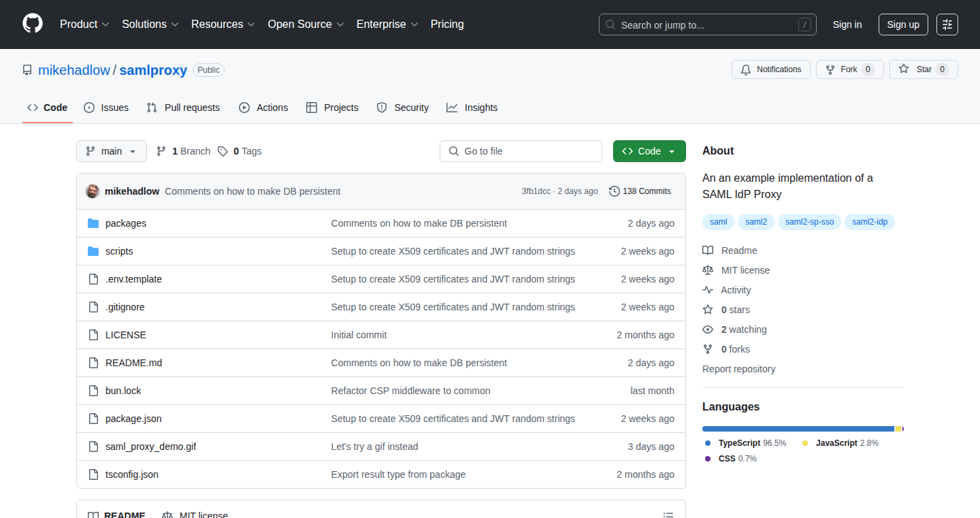Open the Security tab
The width and height of the screenshot is (980, 518).
[x=402, y=108]
